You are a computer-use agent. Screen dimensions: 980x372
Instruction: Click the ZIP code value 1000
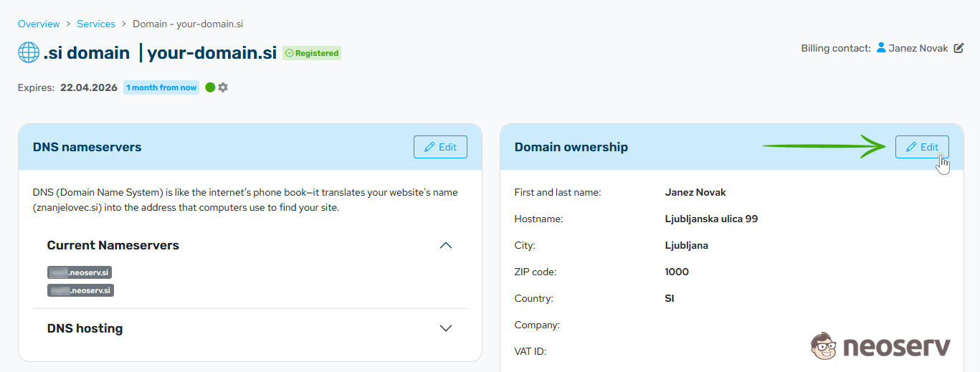(x=677, y=272)
